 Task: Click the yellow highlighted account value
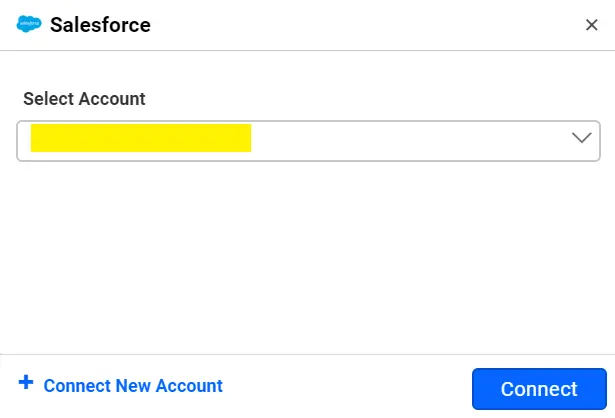point(140,138)
